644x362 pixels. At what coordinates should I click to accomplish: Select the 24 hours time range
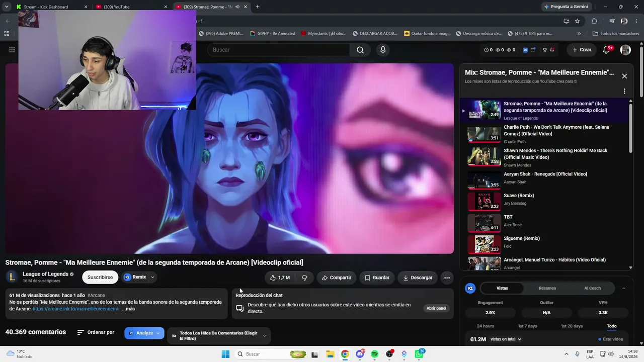tap(486, 326)
